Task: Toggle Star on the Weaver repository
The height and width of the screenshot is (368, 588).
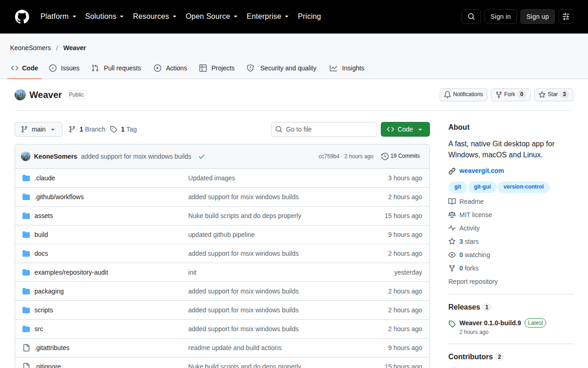Action: (x=554, y=95)
